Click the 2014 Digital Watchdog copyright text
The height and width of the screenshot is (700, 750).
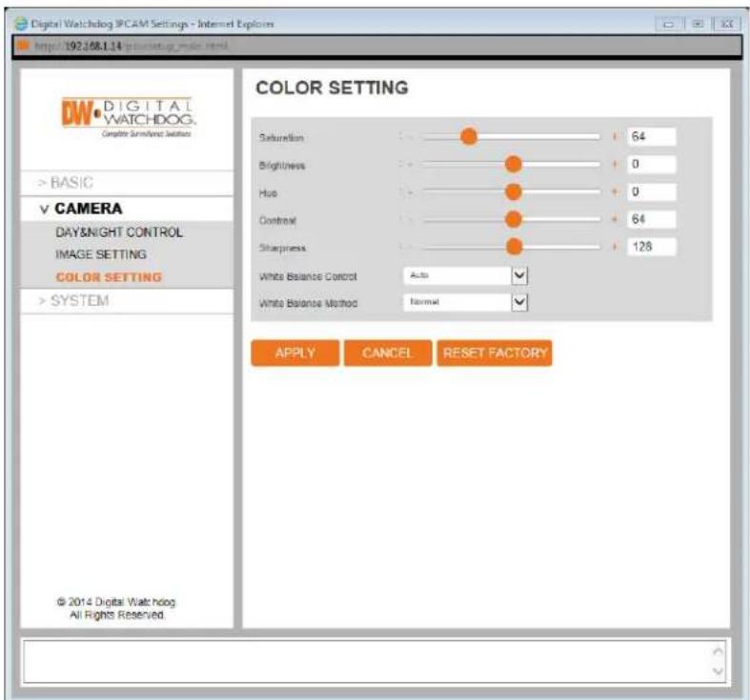click(x=116, y=609)
